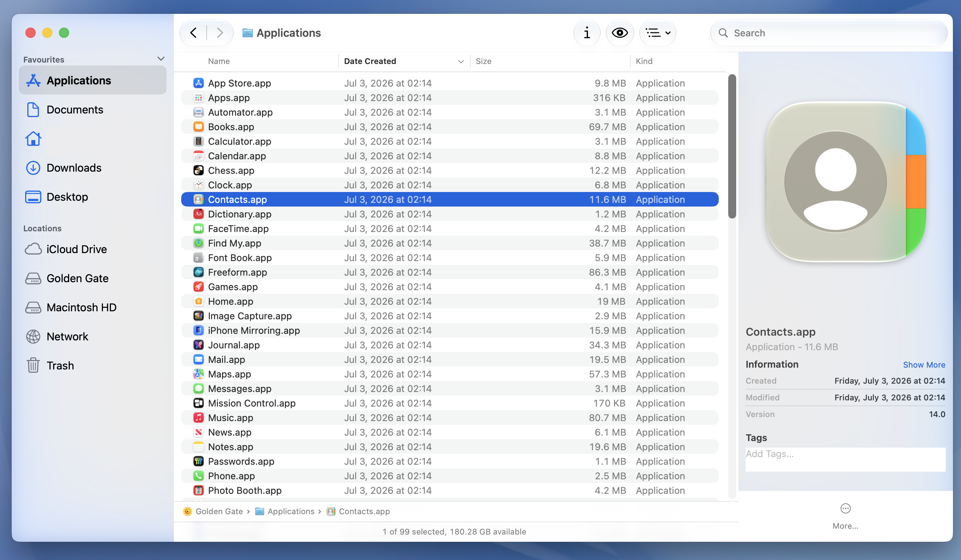
Task: Sort by the Kind column header
Action: pyautogui.click(x=644, y=61)
